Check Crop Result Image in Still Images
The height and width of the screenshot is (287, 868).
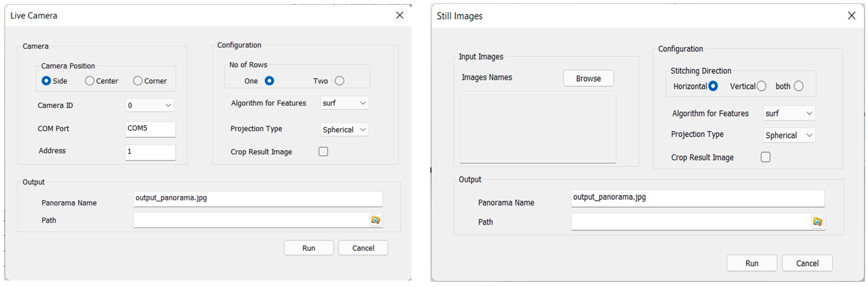point(765,157)
